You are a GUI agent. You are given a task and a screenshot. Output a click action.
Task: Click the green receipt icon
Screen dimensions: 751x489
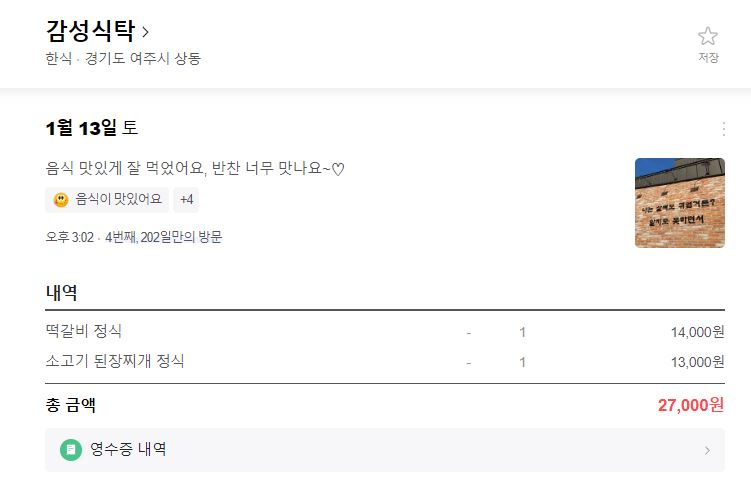click(x=70, y=450)
